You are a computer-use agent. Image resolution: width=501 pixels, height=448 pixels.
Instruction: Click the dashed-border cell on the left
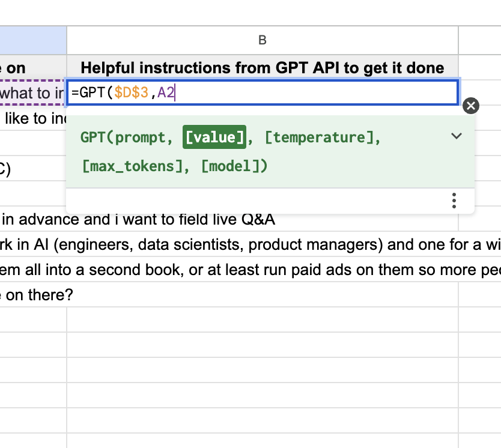pos(30,93)
